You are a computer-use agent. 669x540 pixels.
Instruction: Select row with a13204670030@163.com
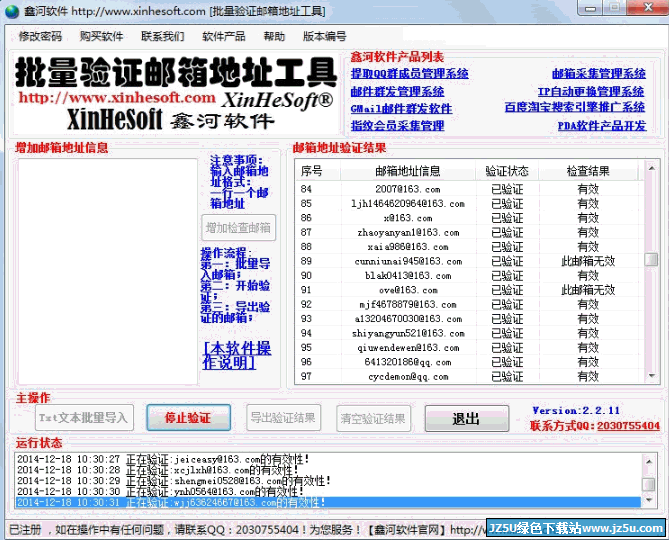[469, 319]
